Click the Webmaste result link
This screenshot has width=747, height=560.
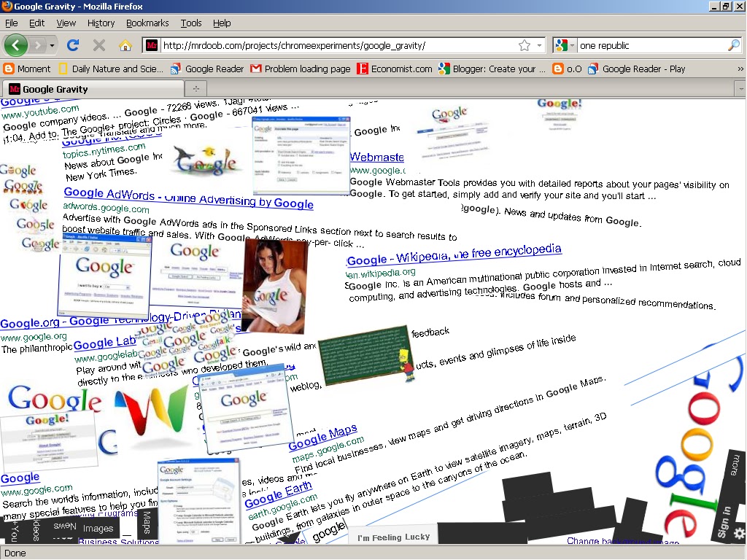pos(377,157)
